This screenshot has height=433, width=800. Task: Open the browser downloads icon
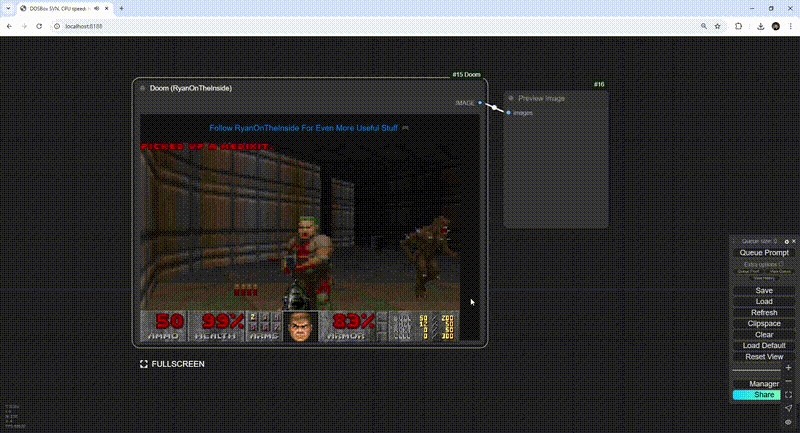[761, 26]
